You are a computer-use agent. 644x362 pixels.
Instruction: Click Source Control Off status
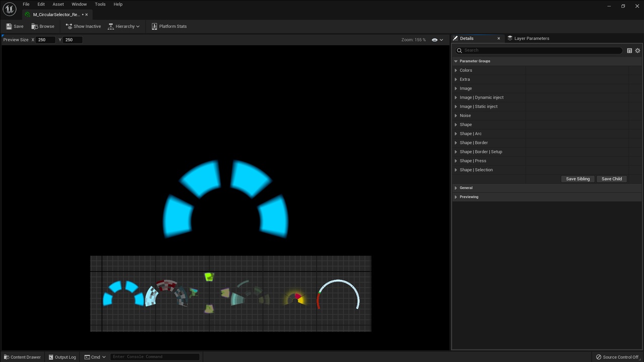click(617, 357)
